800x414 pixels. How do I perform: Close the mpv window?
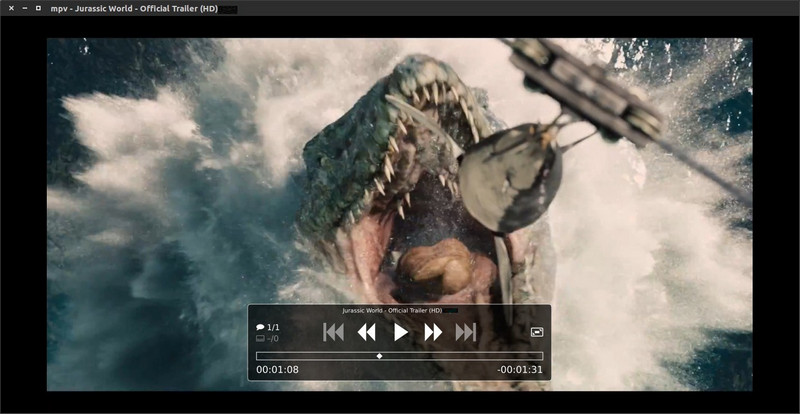pyautogui.click(x=10, y=8)
